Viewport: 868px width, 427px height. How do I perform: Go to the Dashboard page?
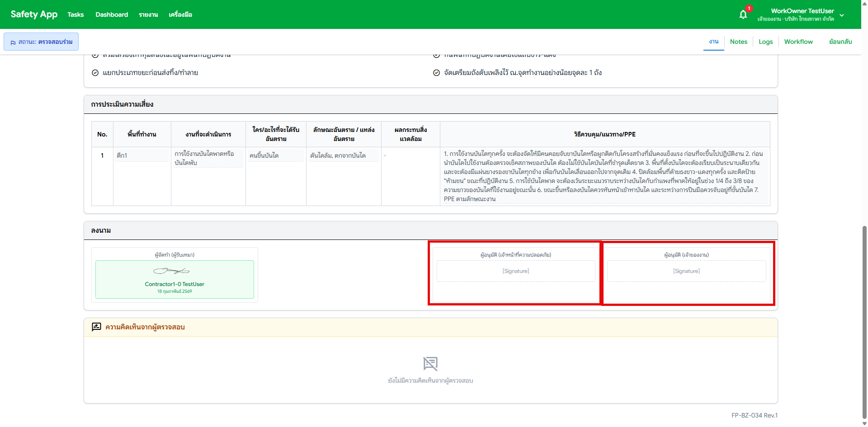112,14
